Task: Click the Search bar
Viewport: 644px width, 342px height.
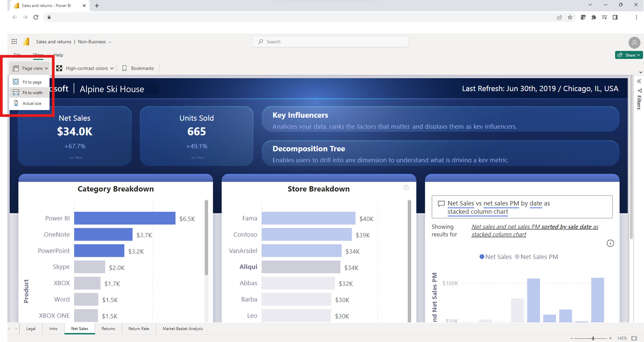Action: pos(330,41)
